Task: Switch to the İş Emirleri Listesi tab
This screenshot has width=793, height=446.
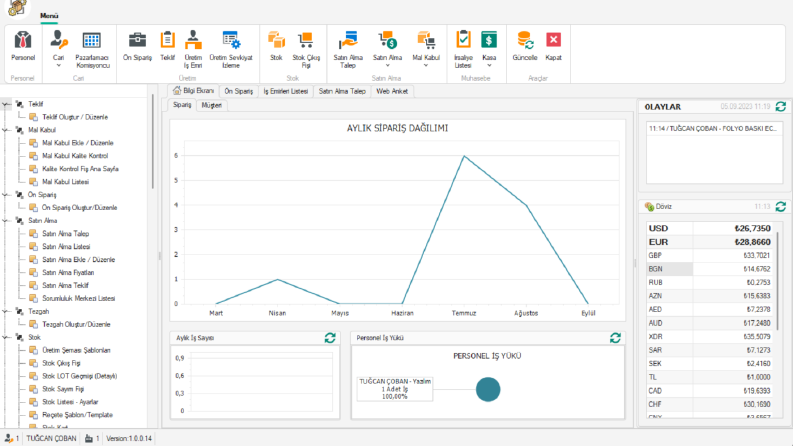Action: (285, 91)
